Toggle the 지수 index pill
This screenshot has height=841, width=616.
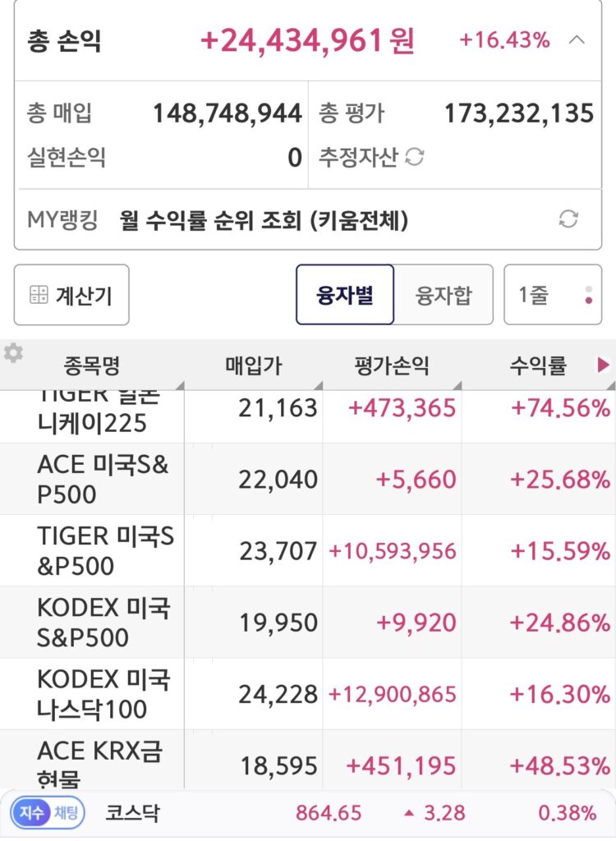pos(31,812)
